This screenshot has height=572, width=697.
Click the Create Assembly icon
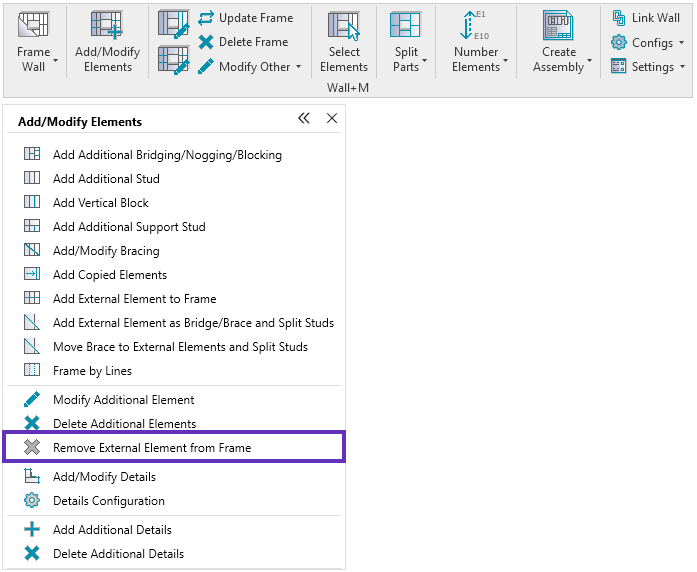pyautogui.click(x=558, y=27)
